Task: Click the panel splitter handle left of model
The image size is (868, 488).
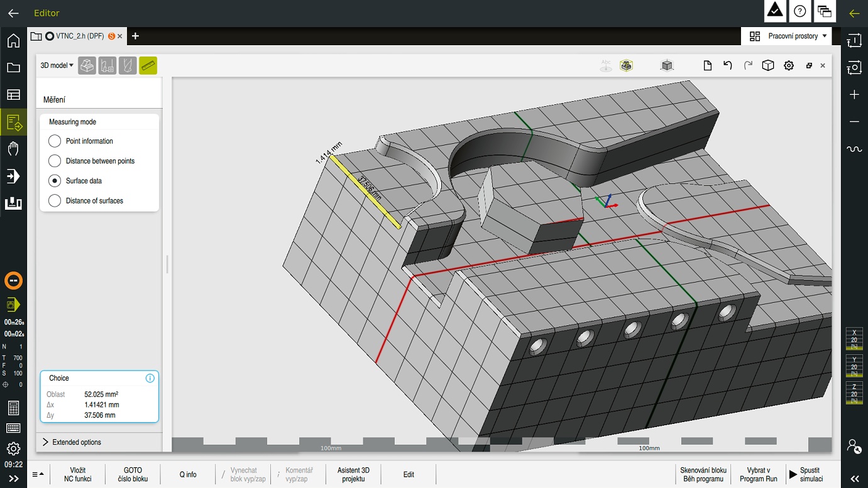Action: [x=167, y=264]
